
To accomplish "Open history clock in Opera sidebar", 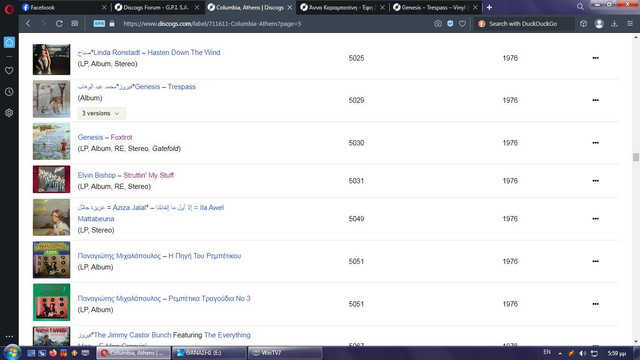I will (x=9, y=92).
